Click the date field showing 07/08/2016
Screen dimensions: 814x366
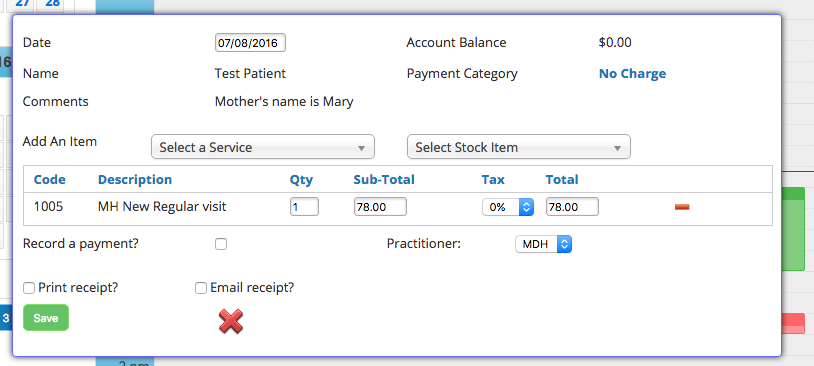(250, 43)
